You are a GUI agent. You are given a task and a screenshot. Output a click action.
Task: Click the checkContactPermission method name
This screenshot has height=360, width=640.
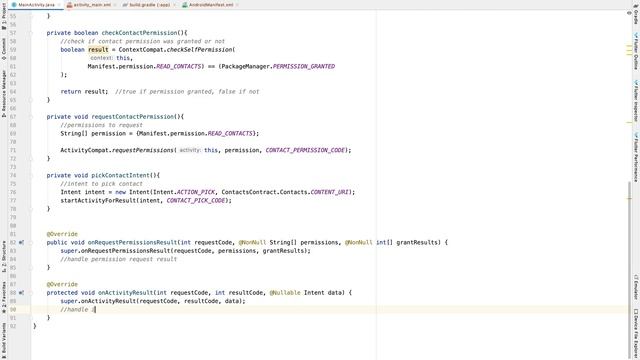(x=140, y=33)
